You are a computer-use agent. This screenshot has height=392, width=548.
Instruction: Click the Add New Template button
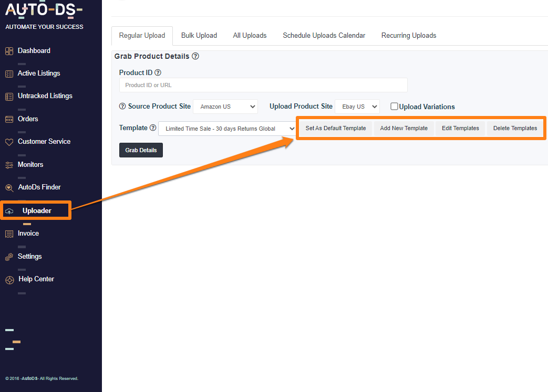click(404, 128)
